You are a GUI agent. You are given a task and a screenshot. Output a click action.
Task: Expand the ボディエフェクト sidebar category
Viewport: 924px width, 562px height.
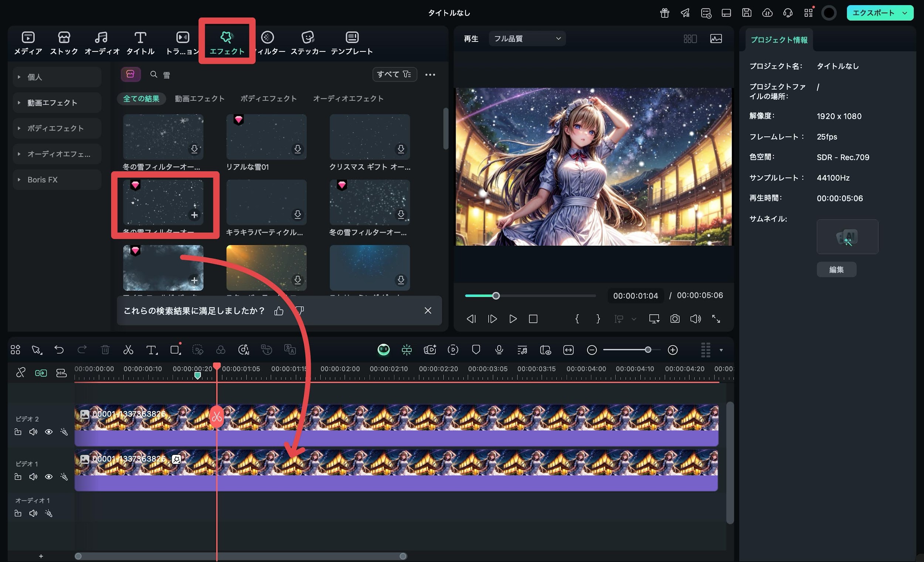57,128
